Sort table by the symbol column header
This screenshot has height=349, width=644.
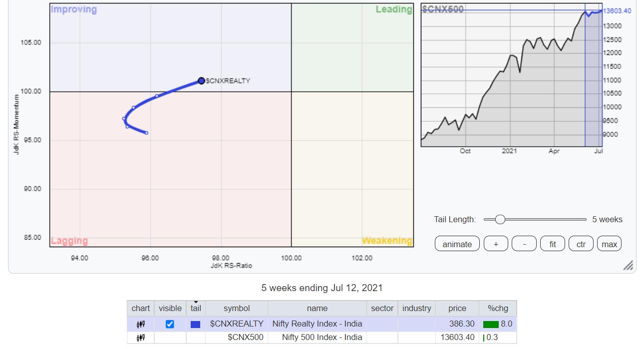[x=236, y=309]
